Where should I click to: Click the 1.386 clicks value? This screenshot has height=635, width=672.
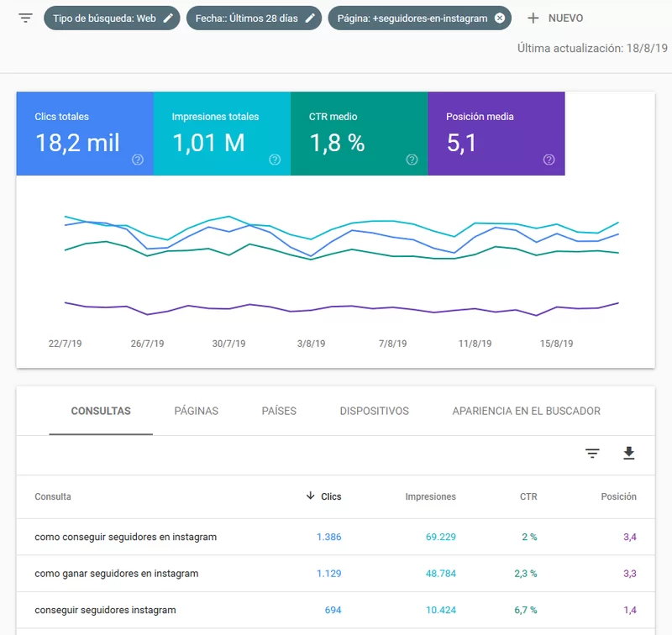pyautogui.click(x=328, y=537)
